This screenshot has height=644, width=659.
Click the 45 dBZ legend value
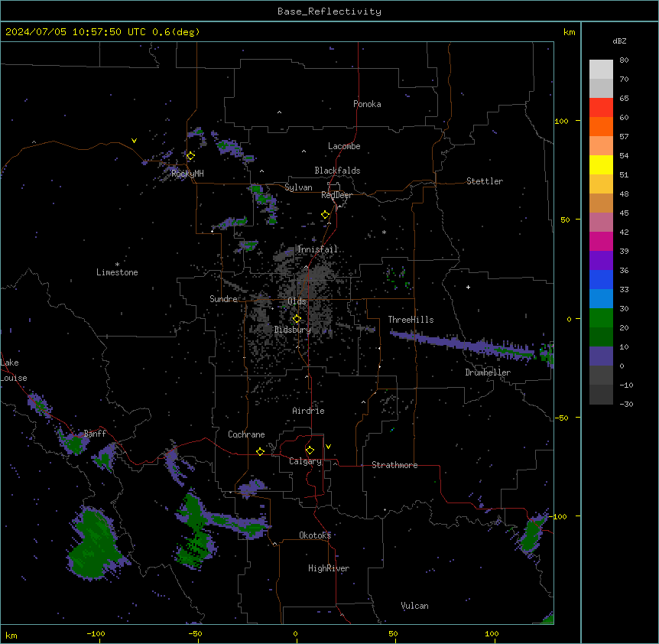(624, 213)
